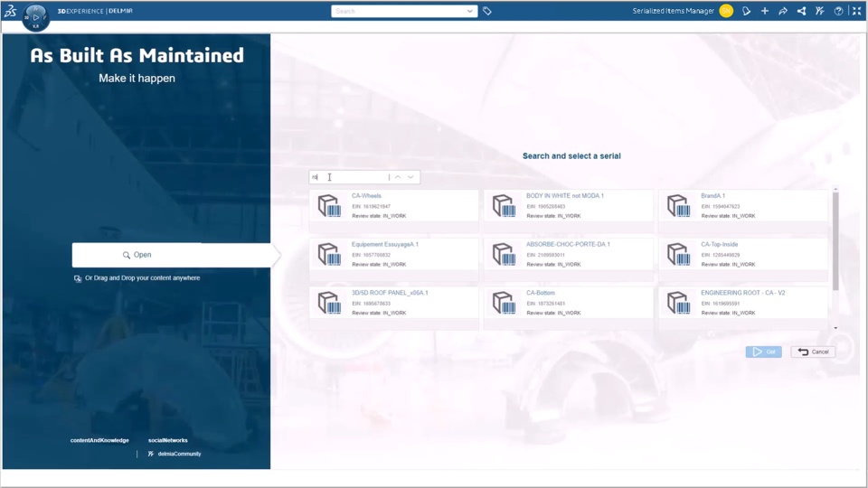Viewport: 868px width, 488px height.
Task: Click the tag icon beside search
Action: [x=487, y=11]
